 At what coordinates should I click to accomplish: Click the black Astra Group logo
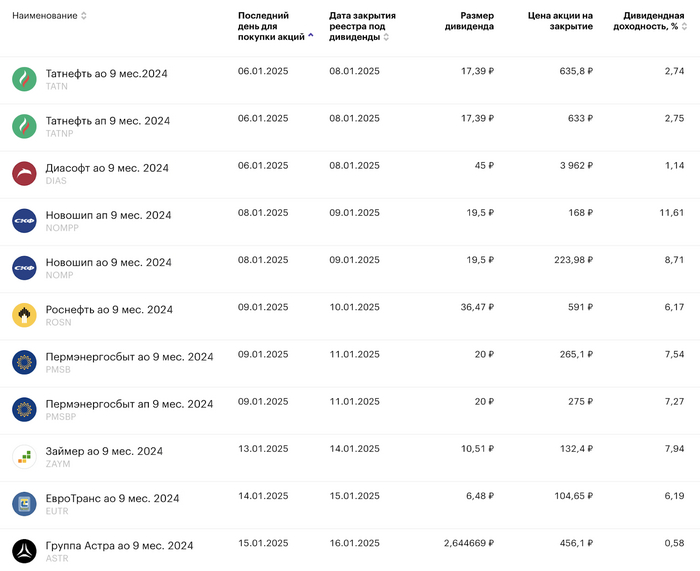click(24, 551)
